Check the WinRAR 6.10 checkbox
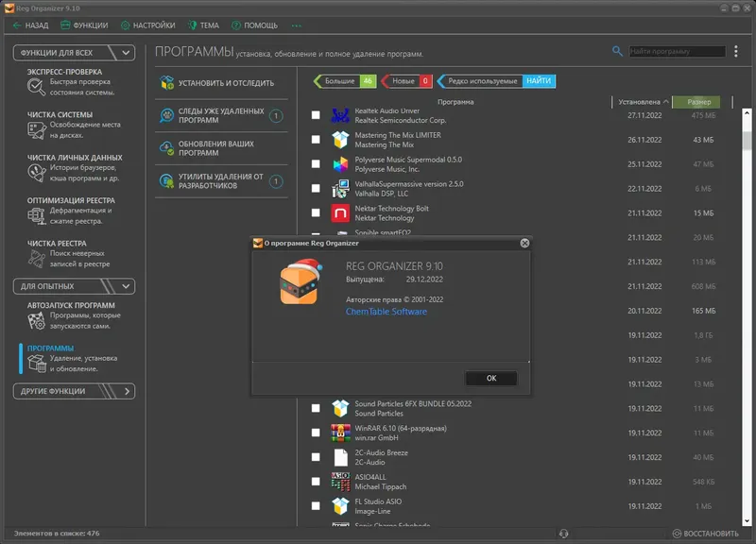Screen dimensions: 756x544 (x=318, y=430)
